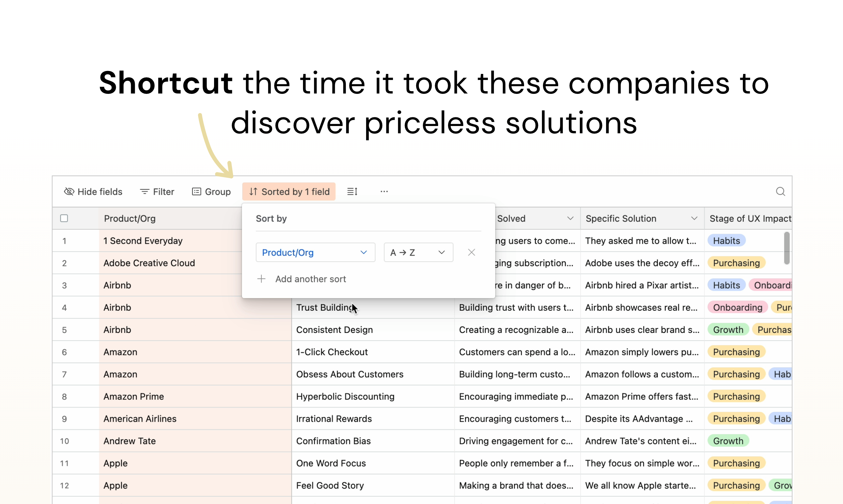Click the Purchasing tag in Adobe row
The height and width of the screenshot is (504, 843).
(x=736, y=263)
